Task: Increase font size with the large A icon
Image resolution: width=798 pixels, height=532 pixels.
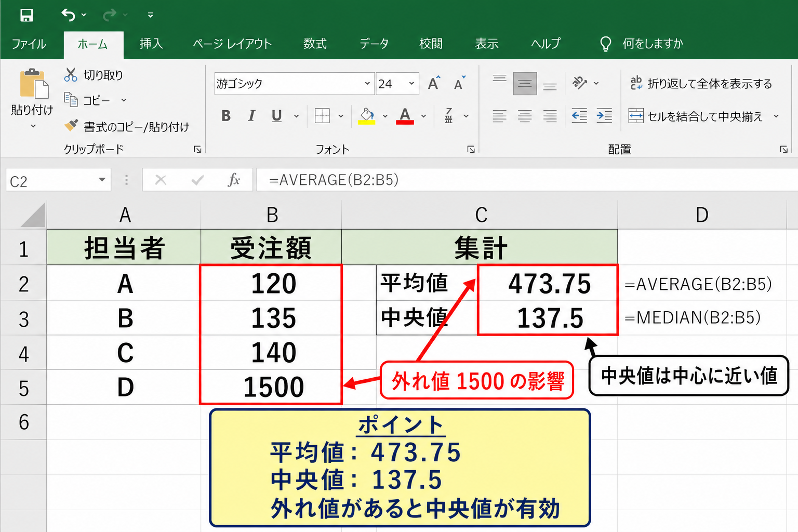Action: point(434,83)
